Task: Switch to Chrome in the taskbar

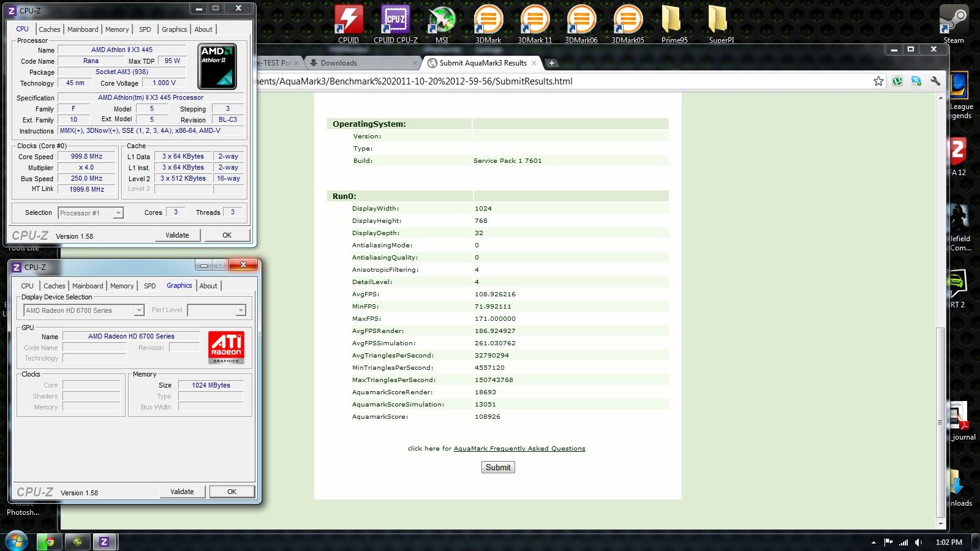Action: [50, 542]
